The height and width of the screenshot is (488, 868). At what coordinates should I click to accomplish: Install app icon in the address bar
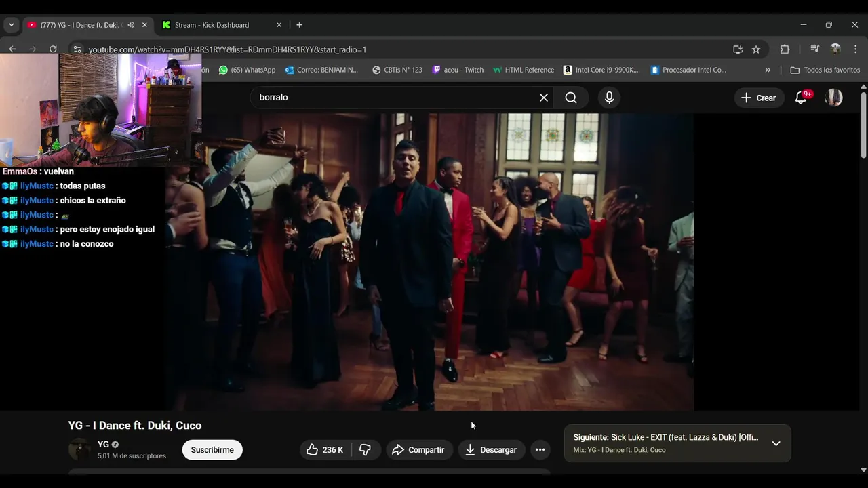tap(738, 49)
